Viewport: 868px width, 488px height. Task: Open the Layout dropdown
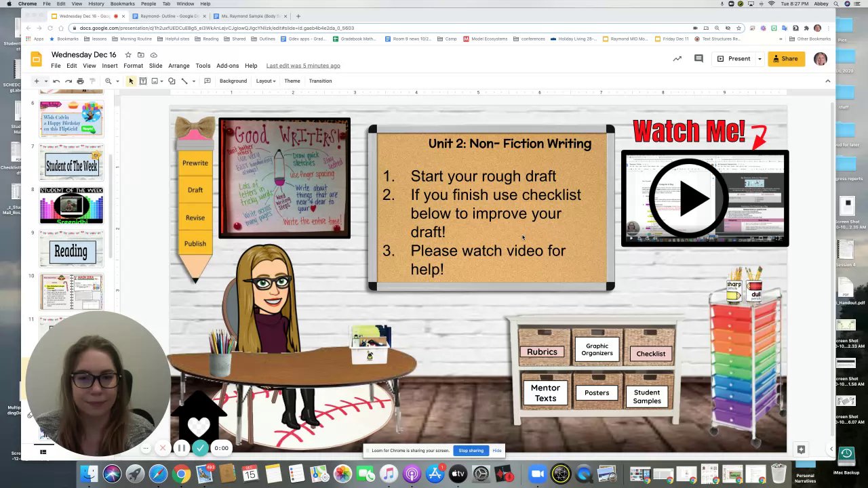point(266,81)
